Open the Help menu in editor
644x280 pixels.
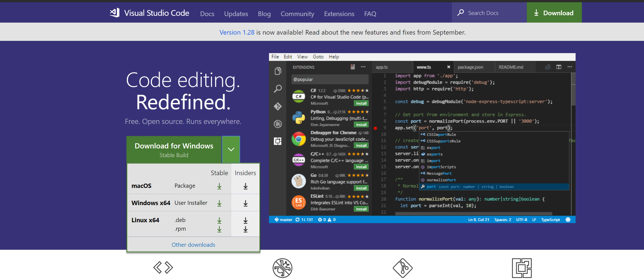(334, 57)
